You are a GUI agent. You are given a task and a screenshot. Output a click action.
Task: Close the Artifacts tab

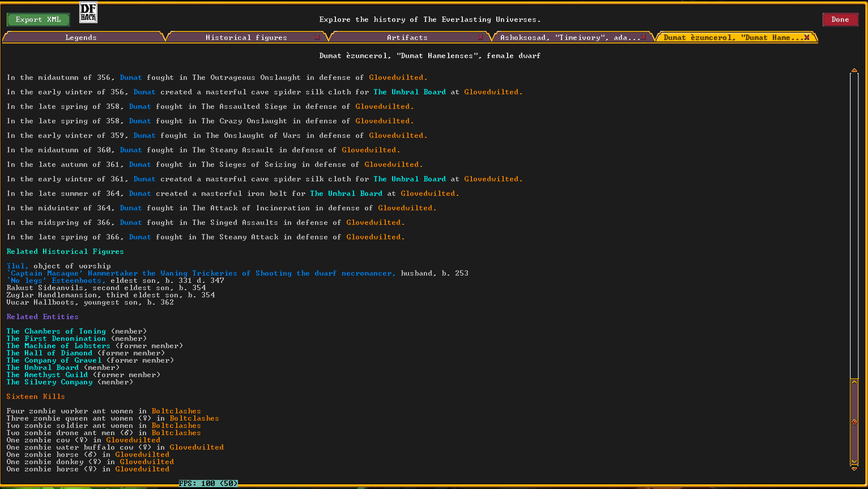480,37
